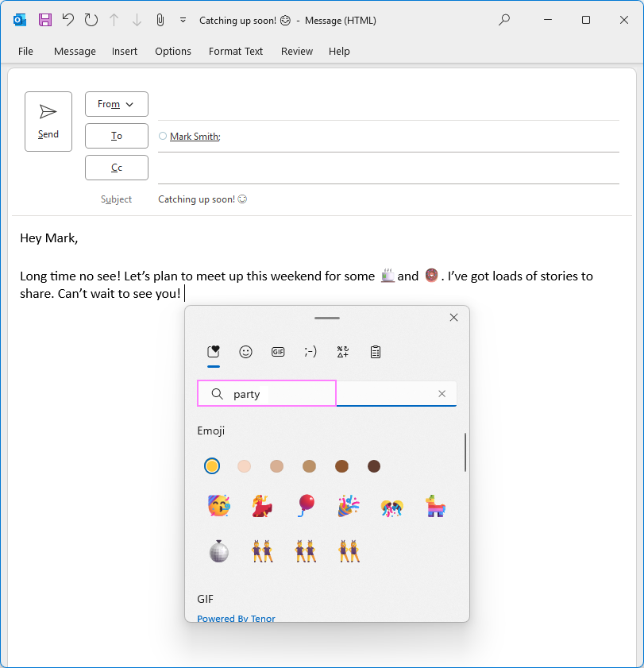
Task: Switch to the Emoji smiley tab
Action: coord(245,352)
